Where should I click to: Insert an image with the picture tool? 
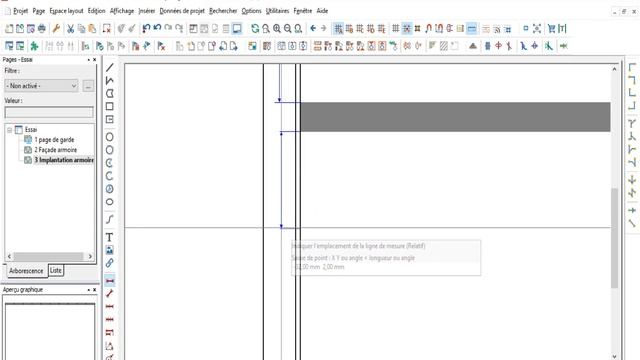(x=109, y=250)
